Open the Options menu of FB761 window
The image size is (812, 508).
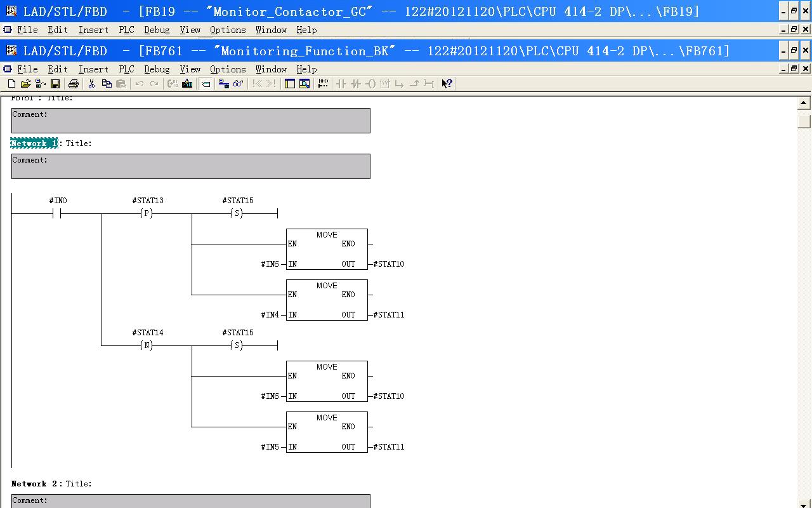pyautogui.click(x=228, y=69)
